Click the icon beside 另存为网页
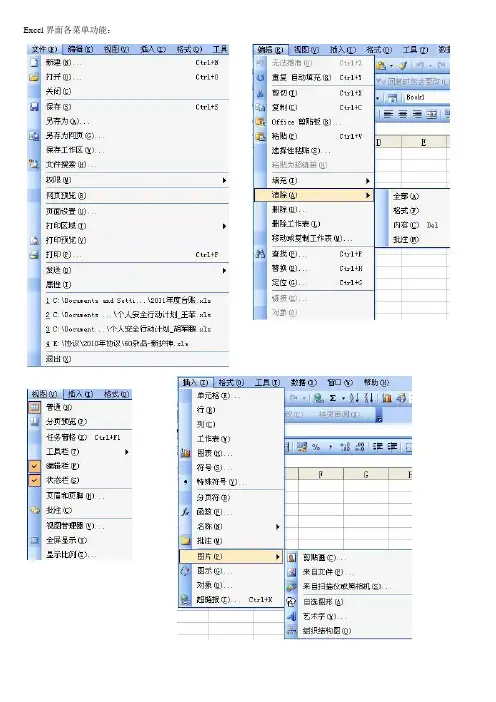 (x=34, y=136)
